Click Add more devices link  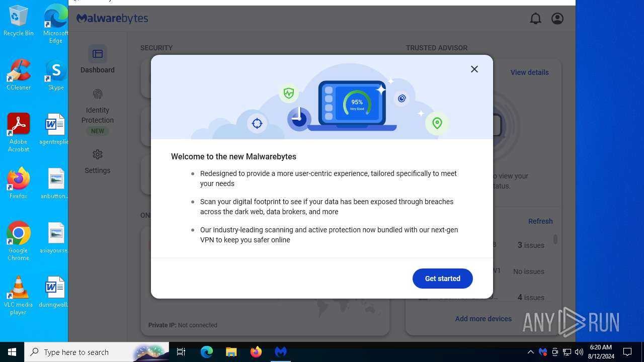click(483, 319)
